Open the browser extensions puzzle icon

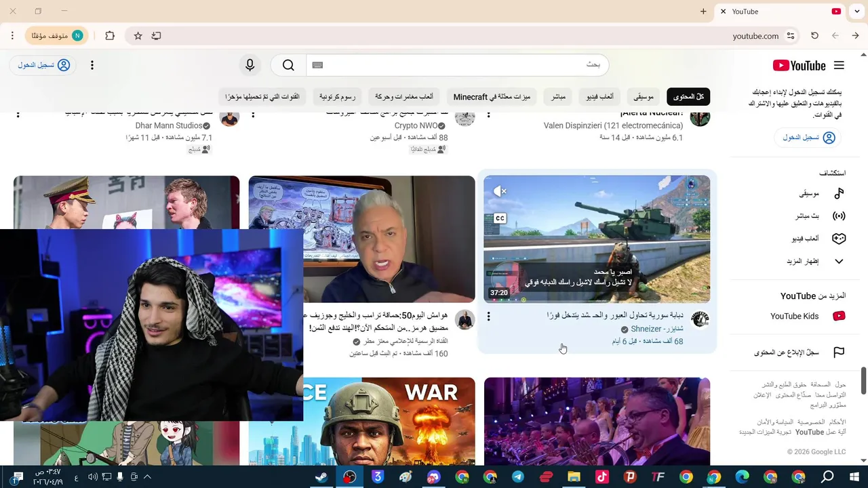[x=110, y=36]
